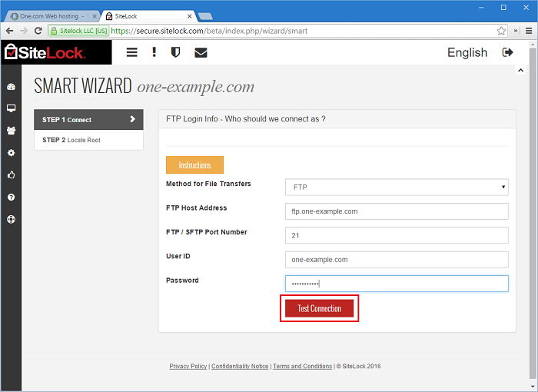
Task: Click the FTP / SFTP Port Number field
Action: [397, 235]
